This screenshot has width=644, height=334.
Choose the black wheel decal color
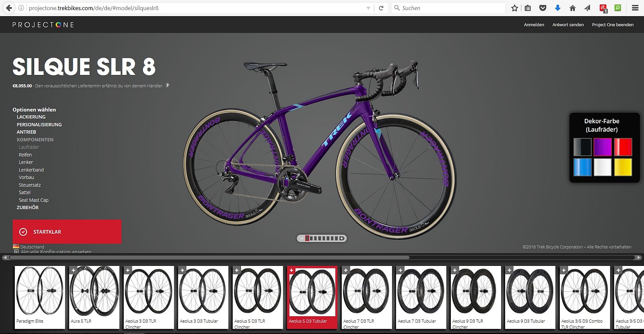(582, 147)
